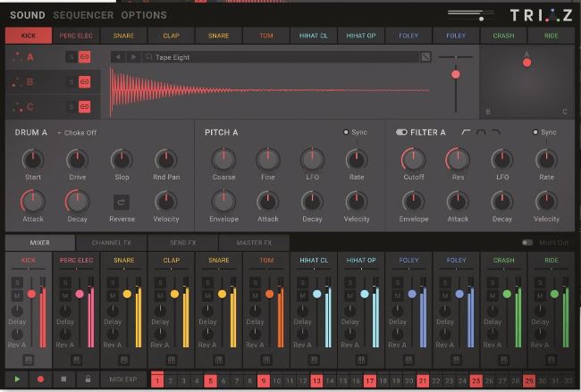
Task: Click the link icon for layer B
Action: pos(85,82)
